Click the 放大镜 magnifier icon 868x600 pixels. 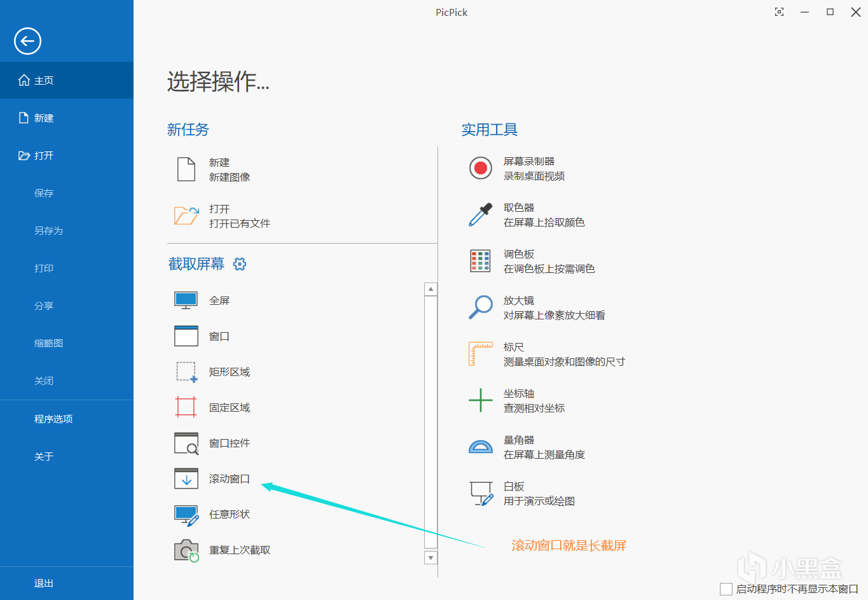coord(481,307)
